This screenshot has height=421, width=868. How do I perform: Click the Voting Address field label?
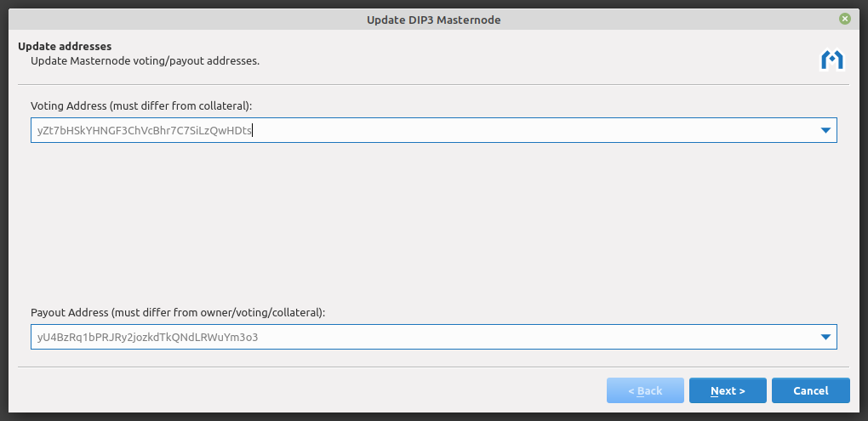(x=141, y=105)
